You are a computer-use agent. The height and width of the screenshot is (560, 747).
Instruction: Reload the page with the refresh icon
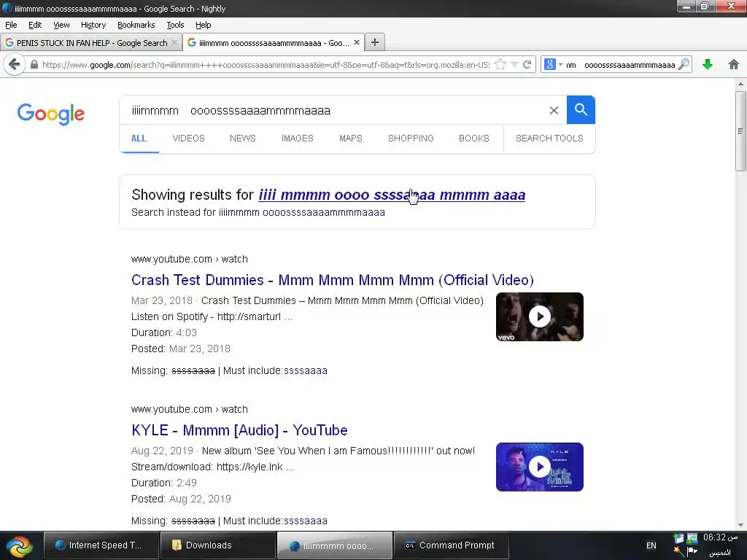527,64
